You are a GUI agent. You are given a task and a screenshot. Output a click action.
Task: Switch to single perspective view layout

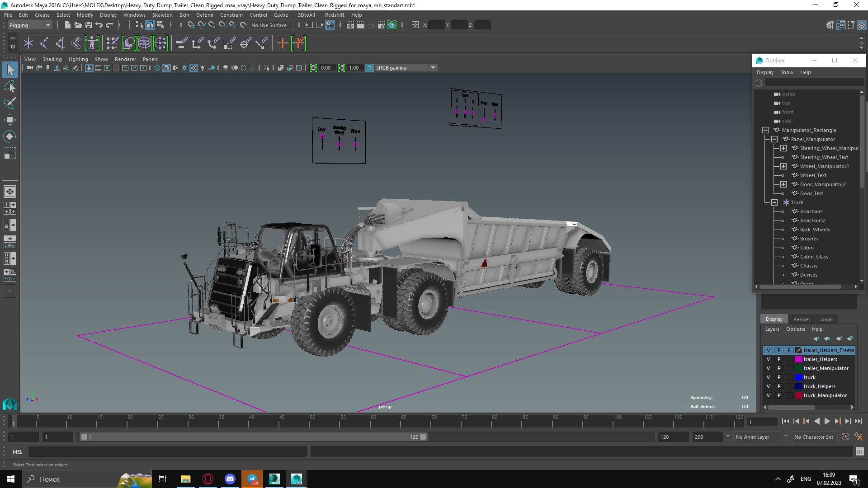coord(10,192)
